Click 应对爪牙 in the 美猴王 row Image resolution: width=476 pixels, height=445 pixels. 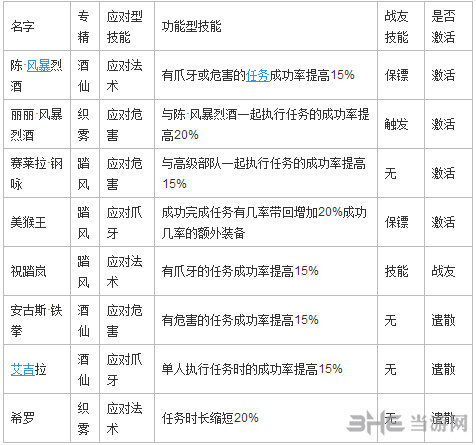[125, 222]
